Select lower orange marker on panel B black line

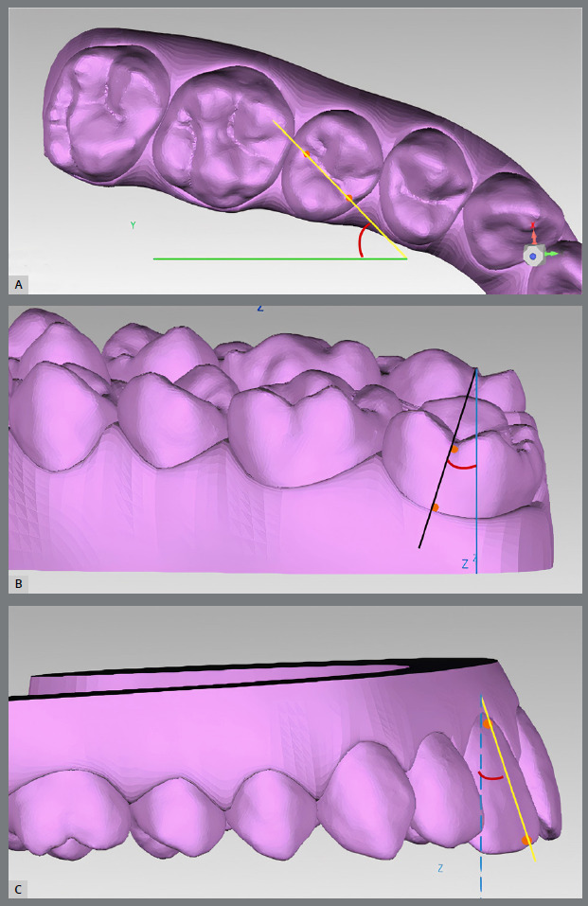click(435, 507)
